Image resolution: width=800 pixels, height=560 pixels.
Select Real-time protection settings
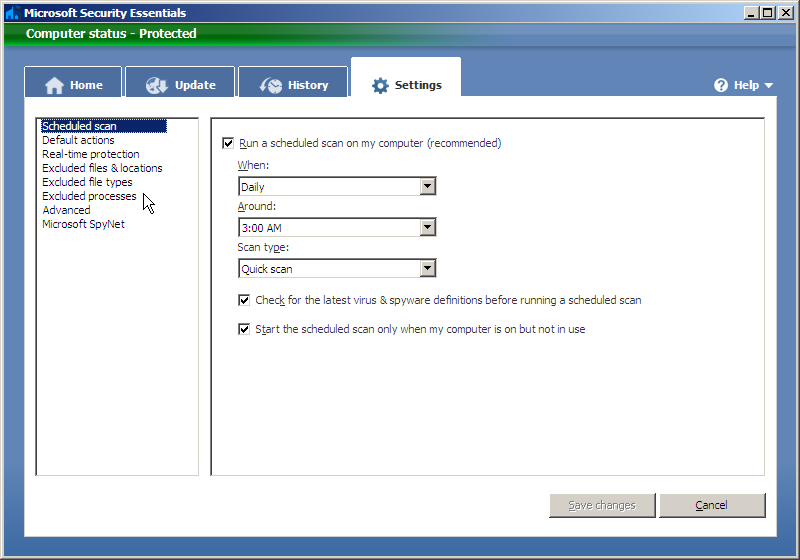pyautogui.click(x=91, y=154)
